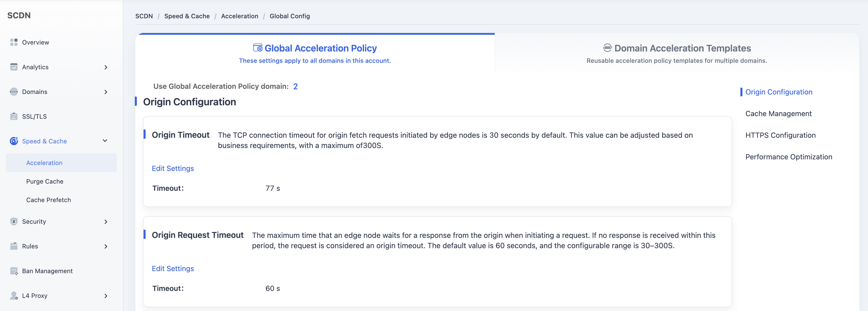Click the 77 s timeout value
Viewport: 868px width, 311px height.
[273, 188]
